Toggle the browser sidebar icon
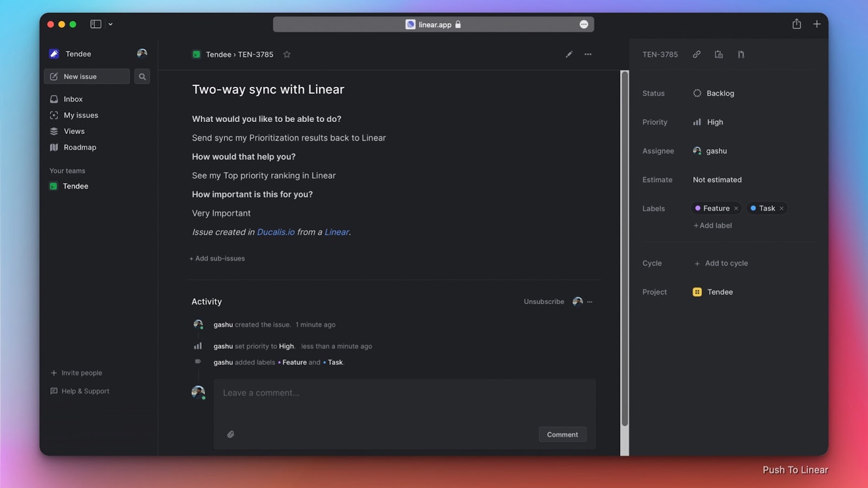The width and height of the screenshot is (868, 488). coord(96,24)
